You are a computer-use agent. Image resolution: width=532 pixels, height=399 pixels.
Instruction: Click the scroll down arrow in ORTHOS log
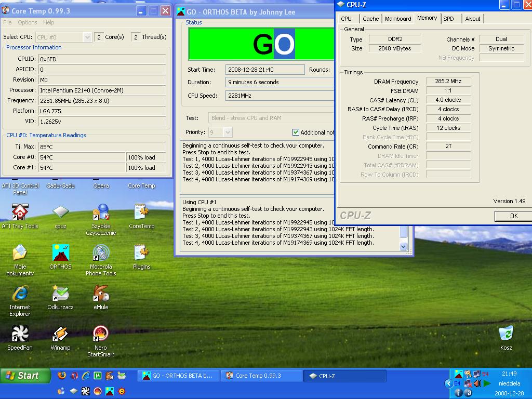click(403, 247)
